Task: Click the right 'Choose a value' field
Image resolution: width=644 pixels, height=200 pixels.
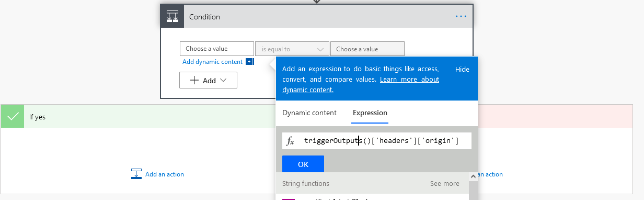Action: click(367, 49)
